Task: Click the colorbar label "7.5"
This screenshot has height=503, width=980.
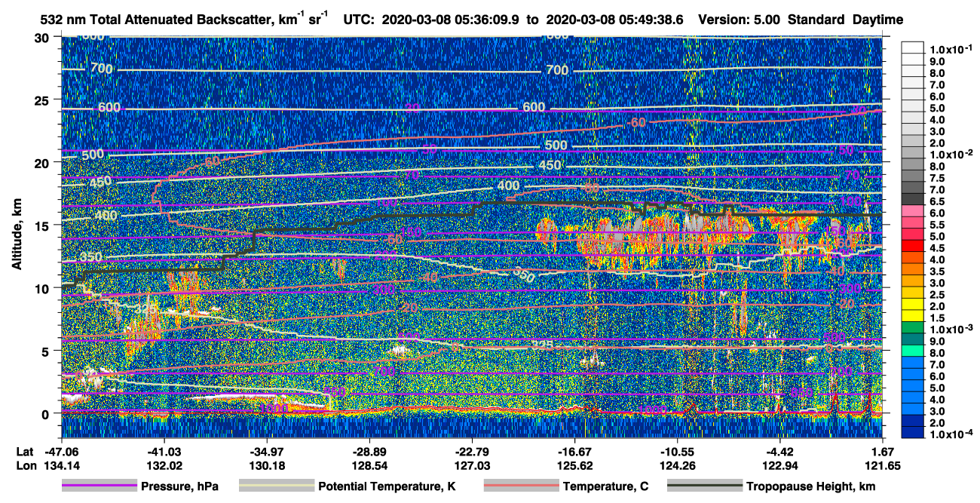Action: [x=938, y=176]
